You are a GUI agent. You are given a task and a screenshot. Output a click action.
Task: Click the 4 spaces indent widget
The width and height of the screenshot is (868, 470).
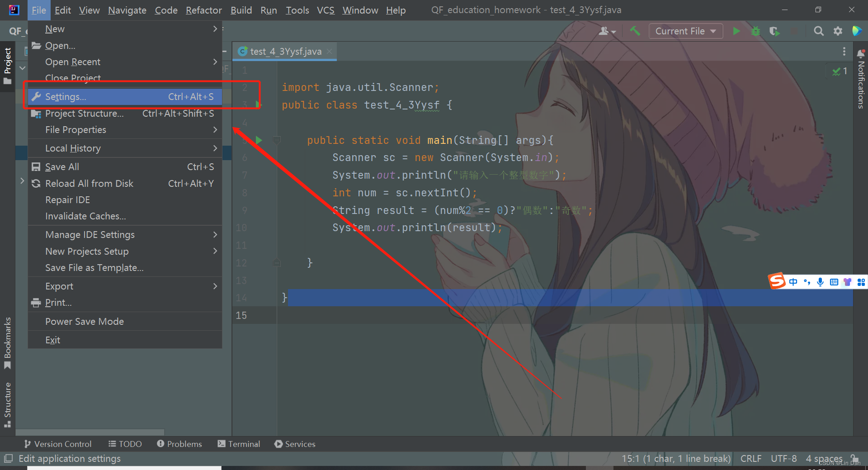(824, 459)
